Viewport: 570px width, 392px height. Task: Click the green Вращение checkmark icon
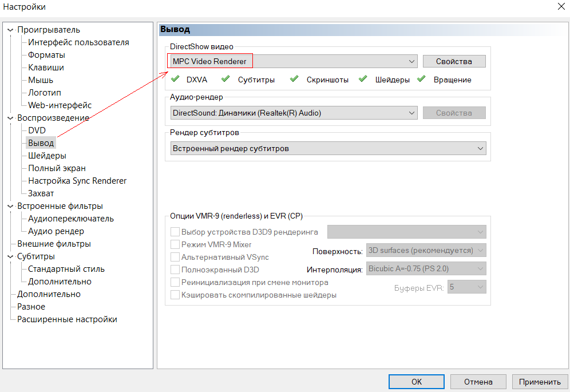tap(421, 78)
